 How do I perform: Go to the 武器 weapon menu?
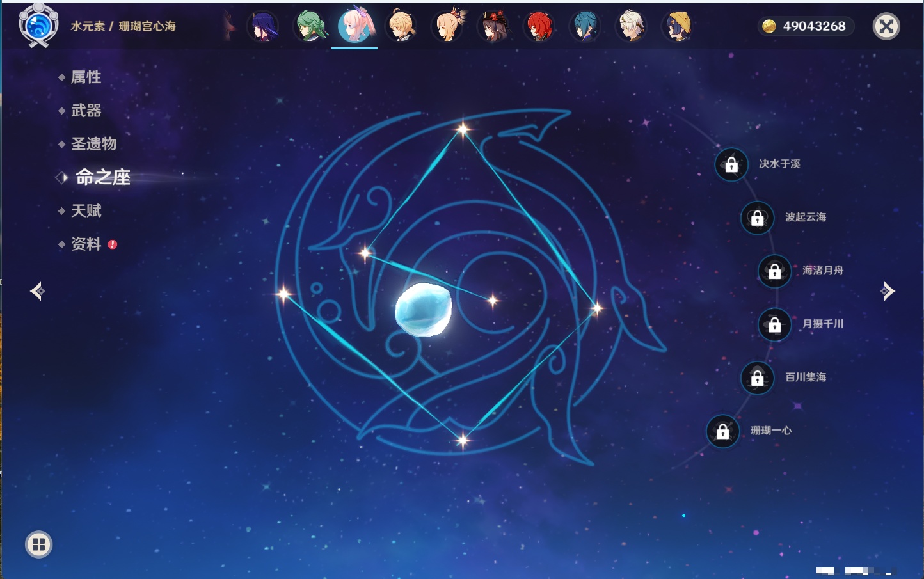tap(86, 111)
